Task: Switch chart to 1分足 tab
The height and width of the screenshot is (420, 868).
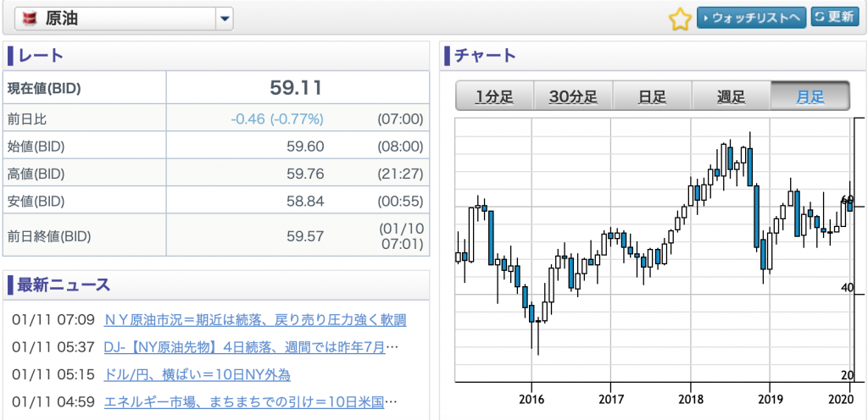Action: click(x=494, y=97)
